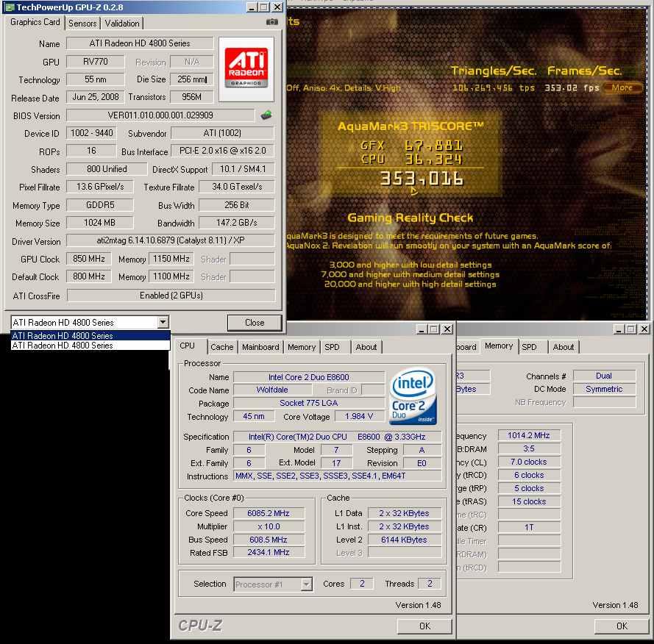
Task: Click the Multiplier x 10.0 value
Action: coord(269,526)
